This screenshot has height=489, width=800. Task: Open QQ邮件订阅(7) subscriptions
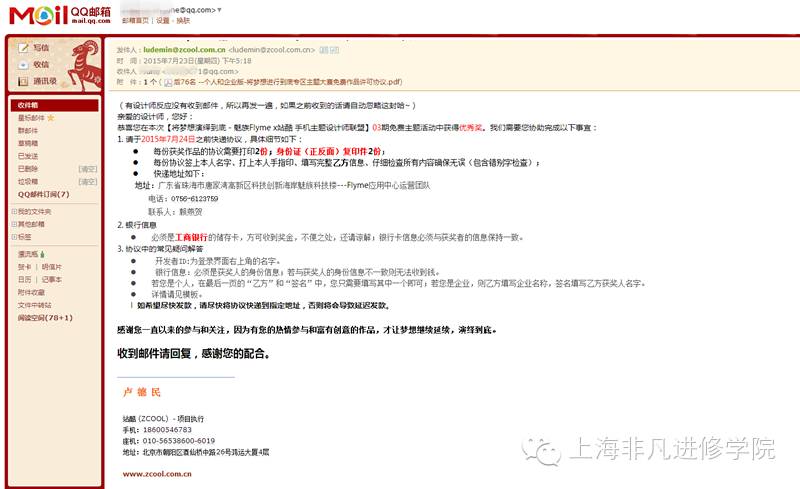[x=43, y=194]
